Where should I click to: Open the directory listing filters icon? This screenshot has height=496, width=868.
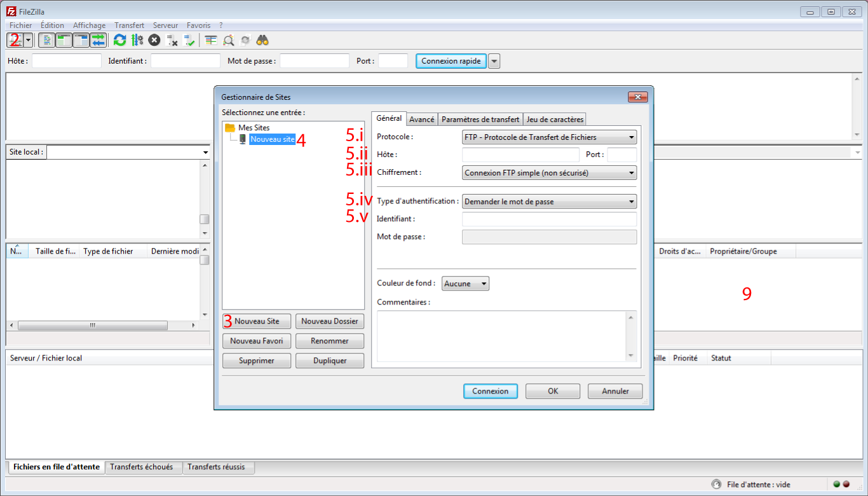tap(211, 40)
